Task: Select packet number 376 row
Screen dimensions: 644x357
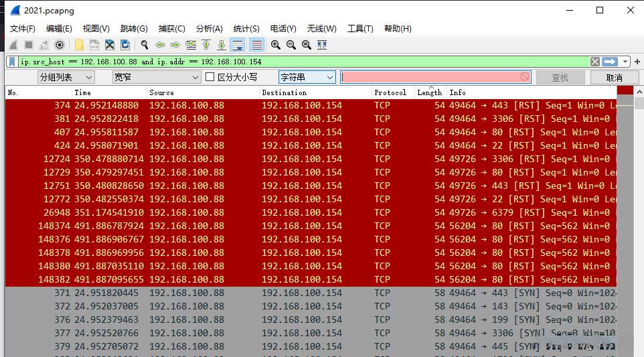Action: (311, 319)
